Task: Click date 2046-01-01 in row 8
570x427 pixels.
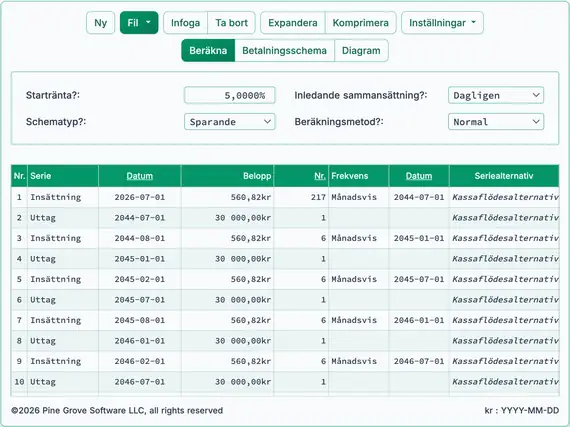Action: 140,341
